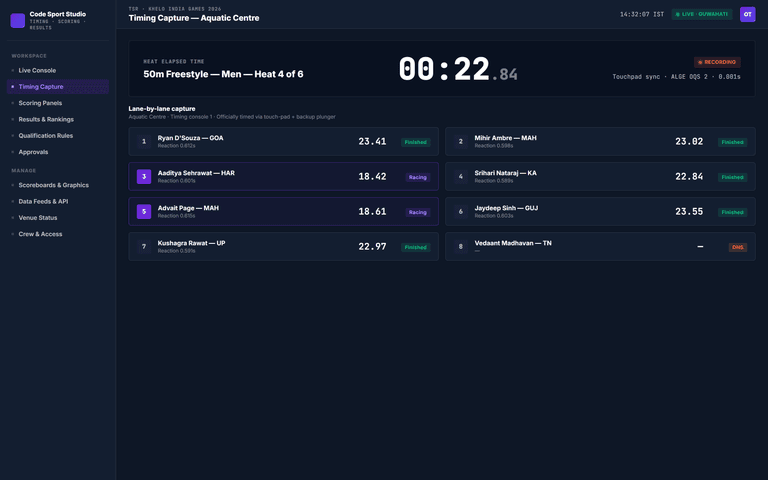Click highlighted lane 3 number badge

[x=144, y=177]
